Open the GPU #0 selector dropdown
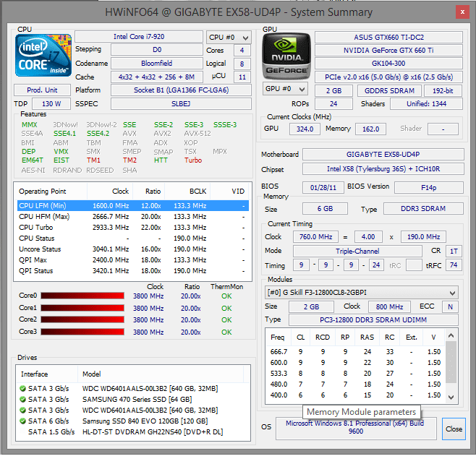This screenshot has height=464, width=476. (285, 89)
